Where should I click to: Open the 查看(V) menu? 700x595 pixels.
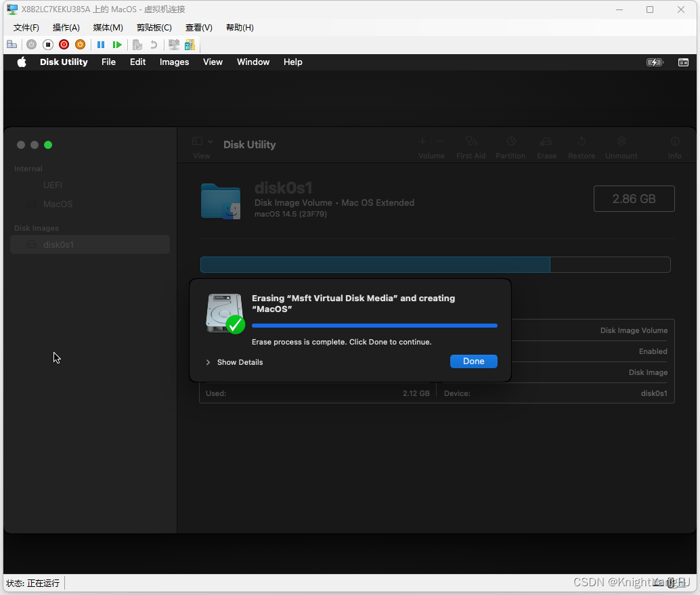[x=198, y=27]
